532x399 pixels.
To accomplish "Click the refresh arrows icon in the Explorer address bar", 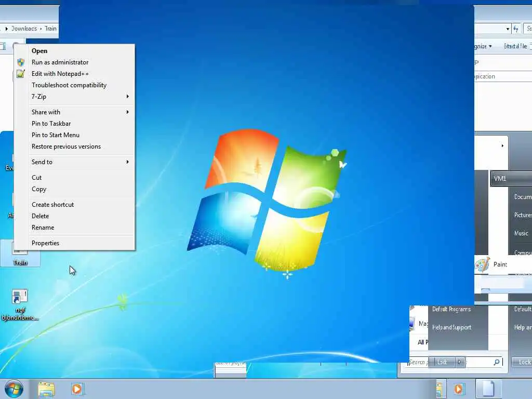I will point(516,29).
